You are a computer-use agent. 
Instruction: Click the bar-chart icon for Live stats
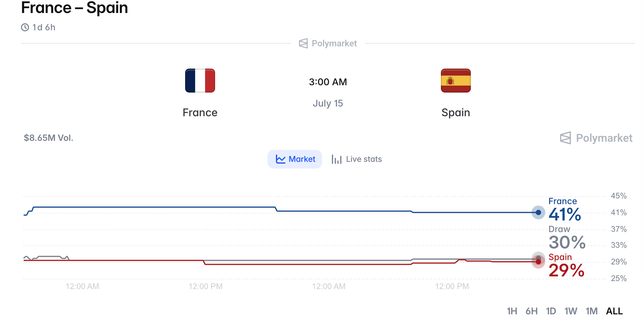(337, 159)
